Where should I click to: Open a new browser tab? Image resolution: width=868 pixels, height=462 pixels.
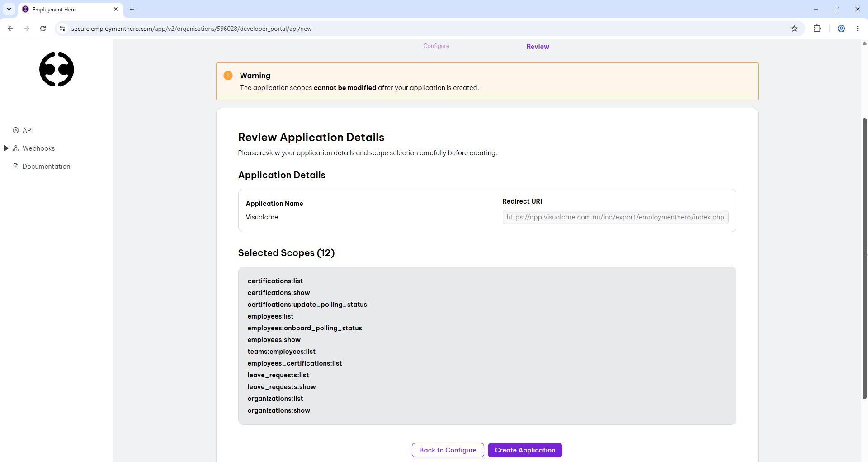[132, 9]
